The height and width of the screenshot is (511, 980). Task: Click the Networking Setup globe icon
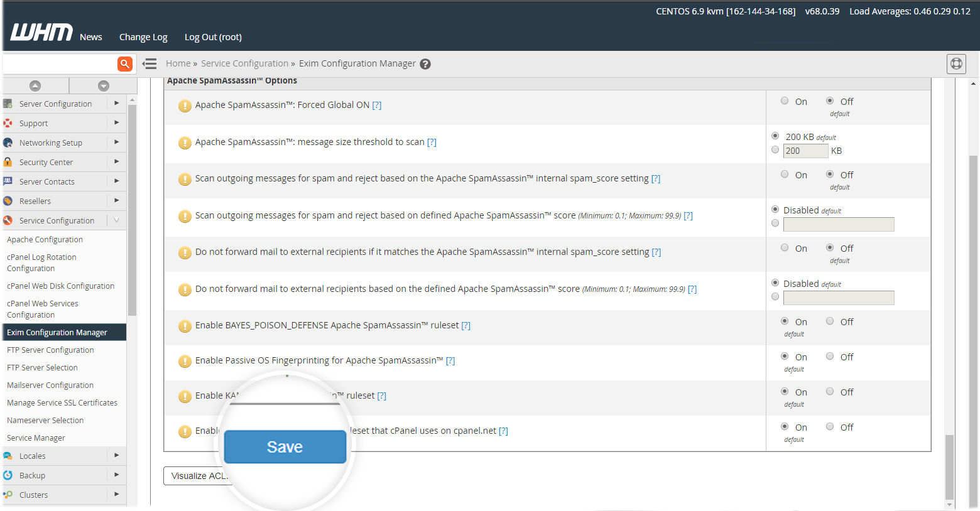pyautogui.click(x=8, y=143)
